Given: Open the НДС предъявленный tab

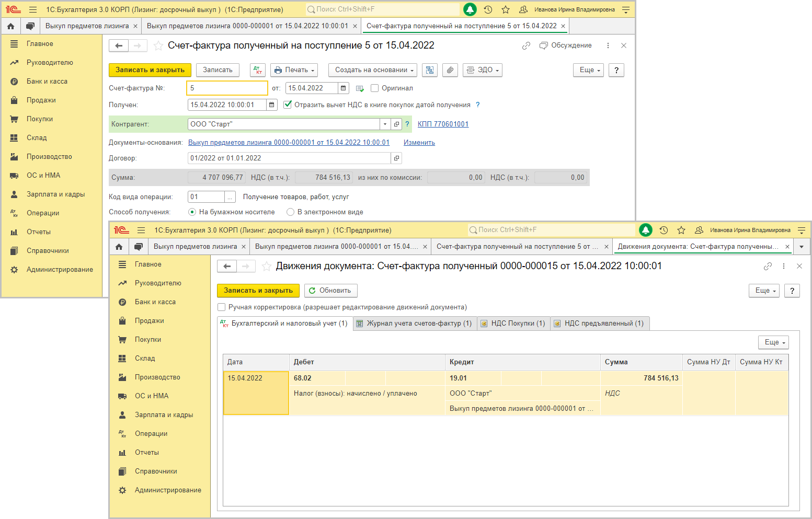Looking at the screenshot, I should point(599,324).
